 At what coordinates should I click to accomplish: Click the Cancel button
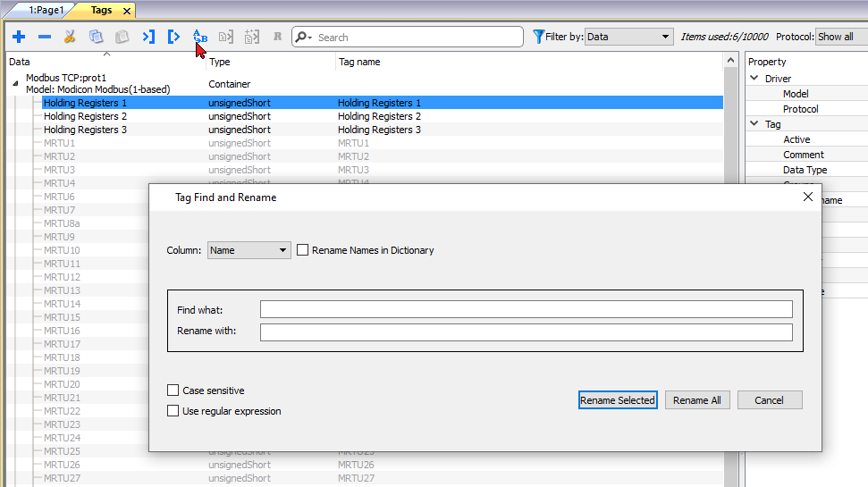coord(770,400)
